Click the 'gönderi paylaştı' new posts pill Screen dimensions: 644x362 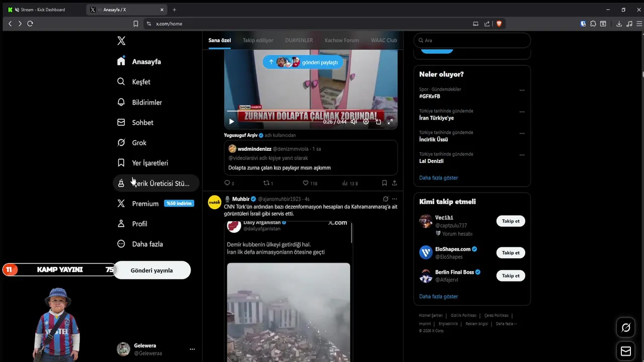[x=303, y=62]
